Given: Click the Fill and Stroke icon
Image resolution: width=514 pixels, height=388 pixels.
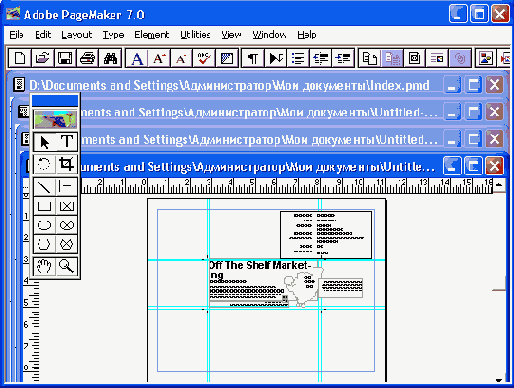Looking at the screenshot, I should coord(227,58).
